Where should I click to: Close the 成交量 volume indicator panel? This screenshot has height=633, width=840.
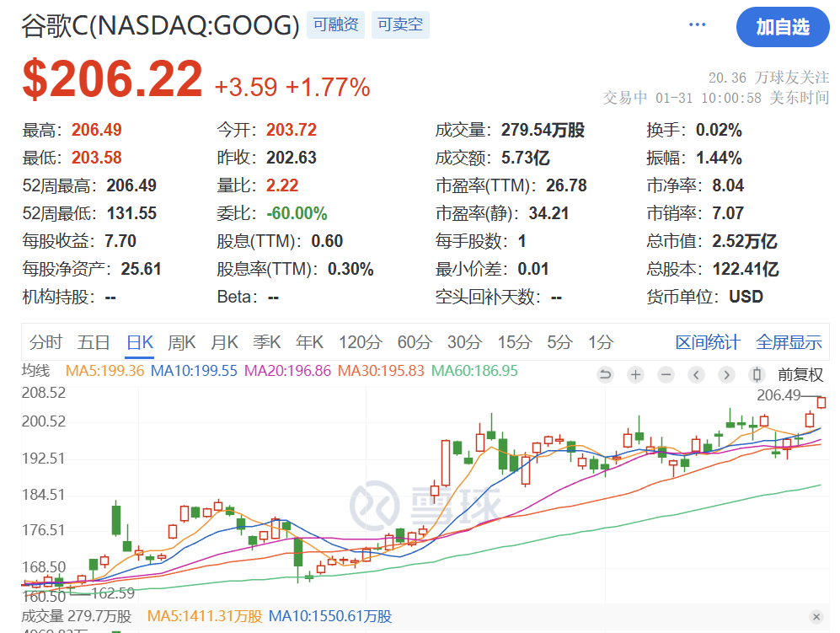point(816,617)
